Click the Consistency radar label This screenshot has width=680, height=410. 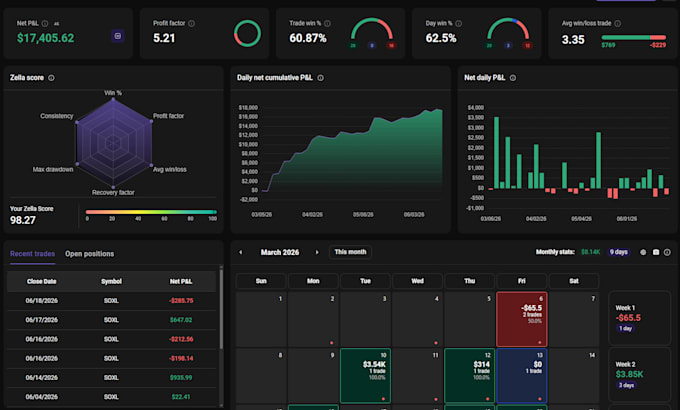[x=57, y=116]
